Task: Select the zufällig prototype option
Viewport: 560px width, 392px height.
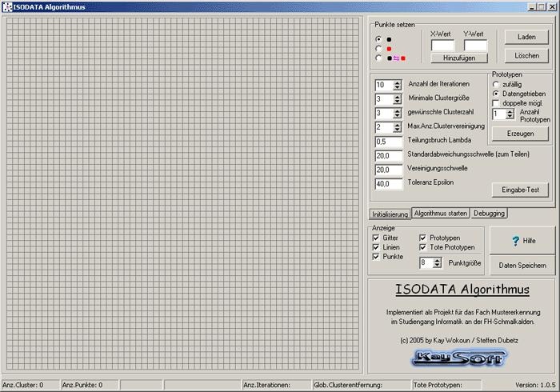Action: (496, 84)
